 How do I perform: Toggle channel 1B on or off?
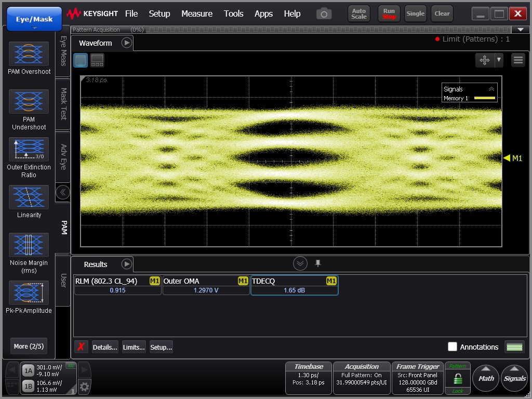click(x=28, y=387)
